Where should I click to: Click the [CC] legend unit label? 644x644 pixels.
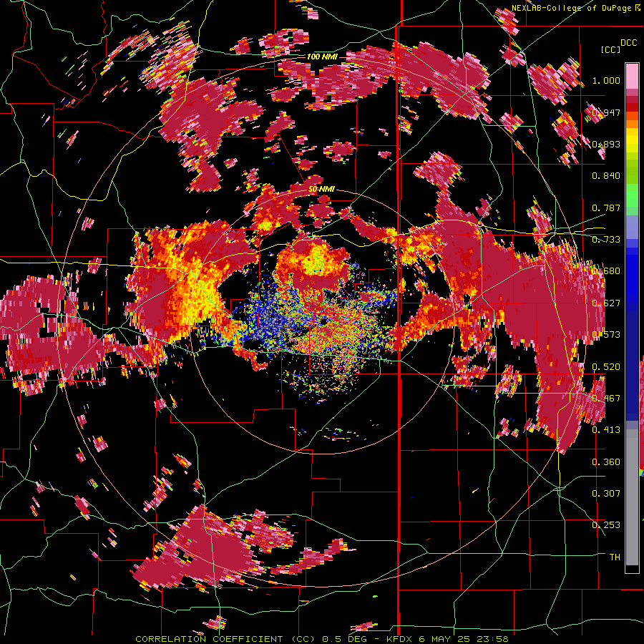tap(610, 49)
